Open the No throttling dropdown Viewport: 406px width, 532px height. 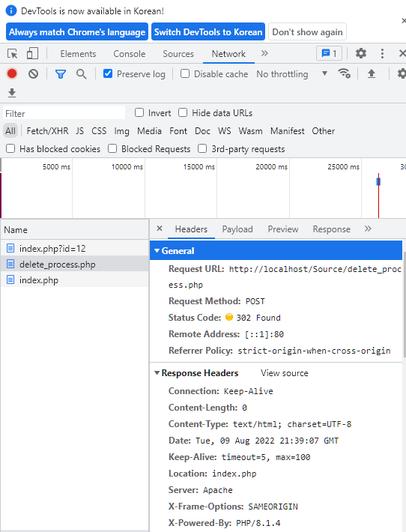(x=291, y=73)
